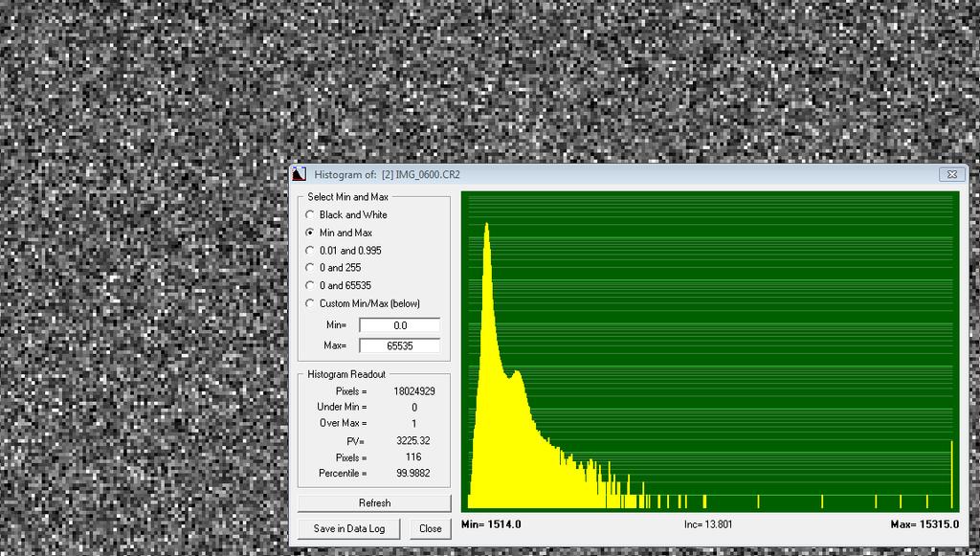Click the Max= 15315.0 label under histogram
The width and height of the screenshot is (980, 556).
coord(924,524)
